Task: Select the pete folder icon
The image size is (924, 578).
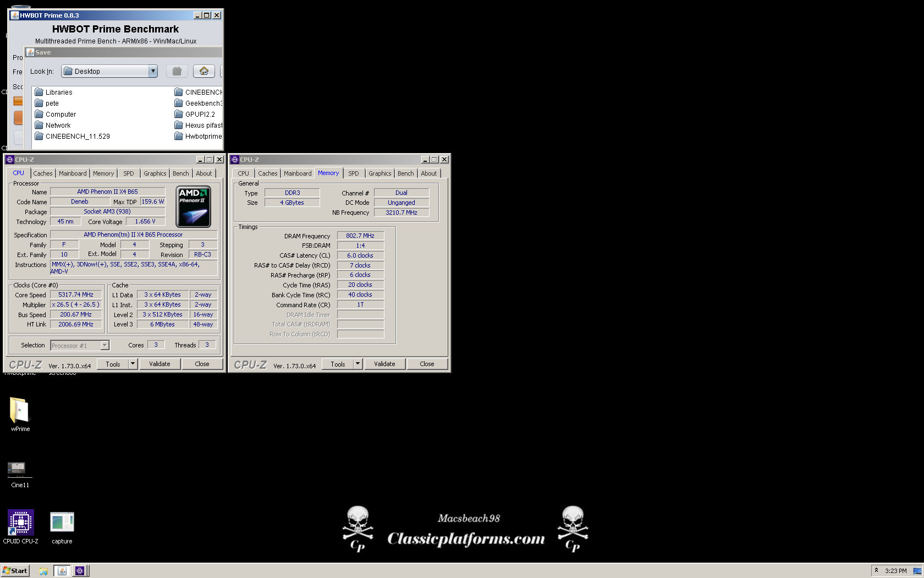Action: [x=39, y=103]
